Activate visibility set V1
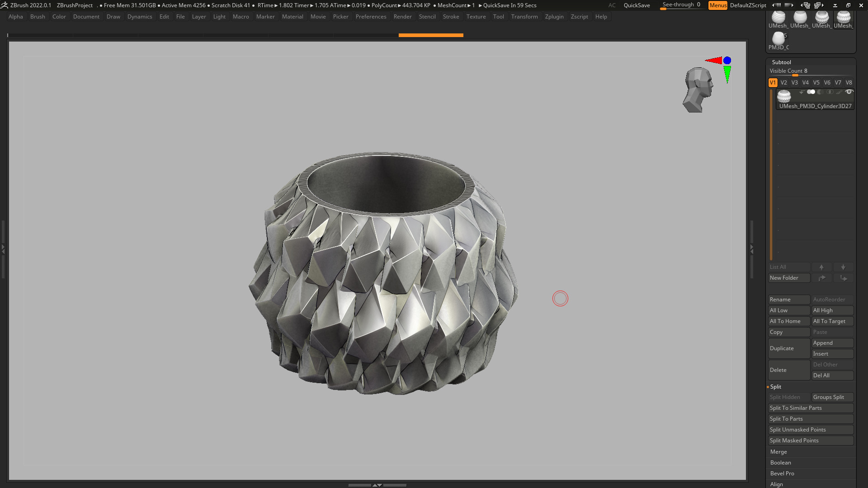This screenshot has height=488, width=868. 773,83
